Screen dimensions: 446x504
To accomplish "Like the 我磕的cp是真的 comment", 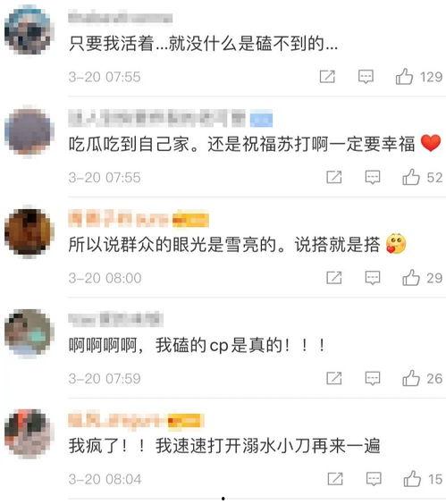I will (411, 378).
